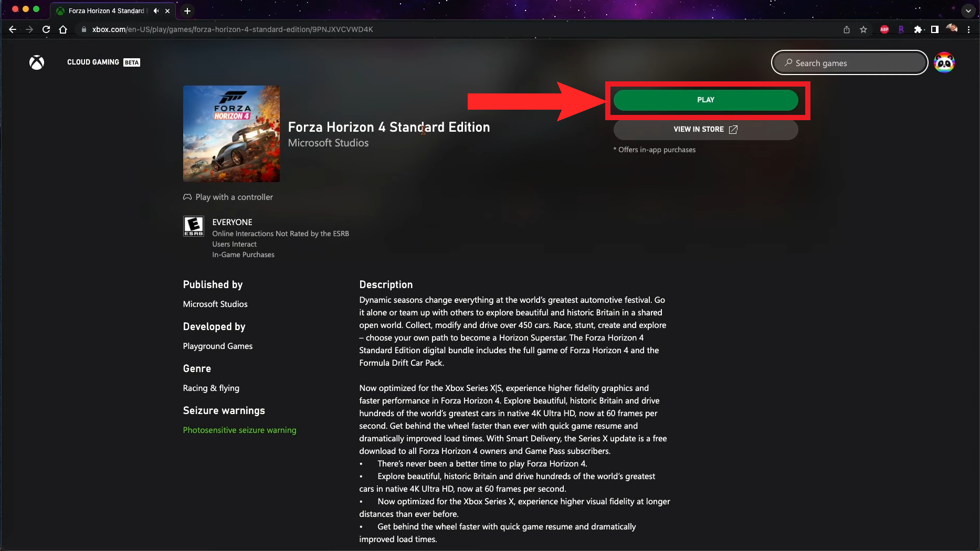This screenshot has height=551, width=980.
Task: Go to the browser home page
Action: 63,29
